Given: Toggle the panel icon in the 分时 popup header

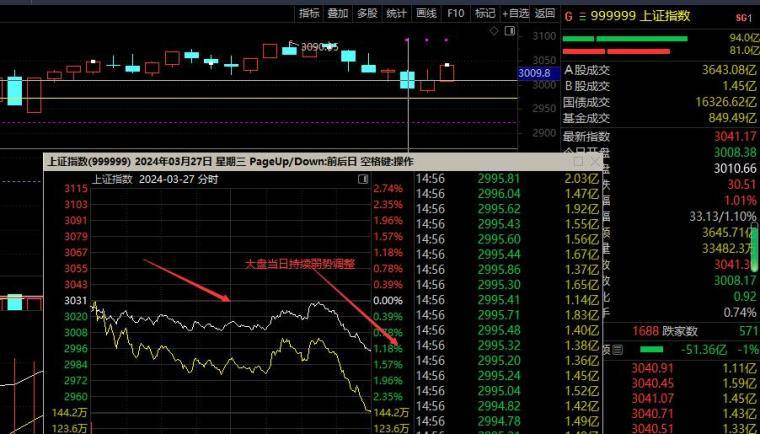Looking at the screenshot, I should click(x=363, y=179).
